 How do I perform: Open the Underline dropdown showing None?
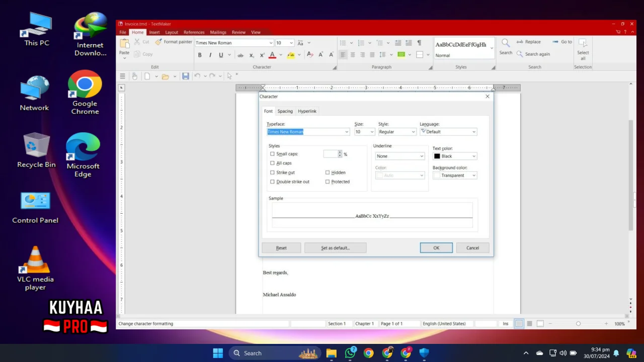coord(422,156)
